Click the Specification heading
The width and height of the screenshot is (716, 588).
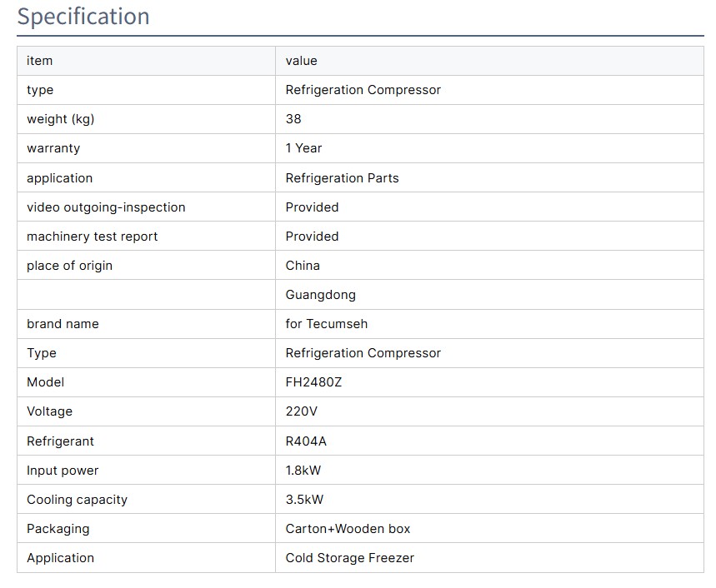click(x=83, y=17)
